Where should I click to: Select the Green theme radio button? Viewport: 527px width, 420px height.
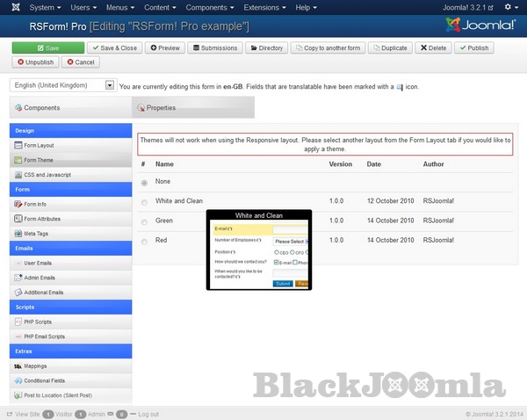tap(144, 221)
